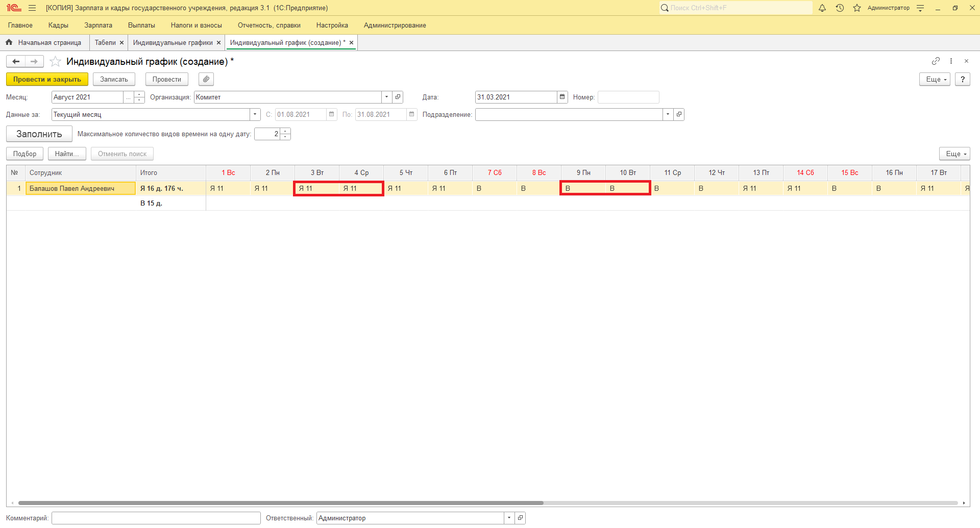Open history clock icon
This screenshot has height=528, width=980.
point(840,8)
